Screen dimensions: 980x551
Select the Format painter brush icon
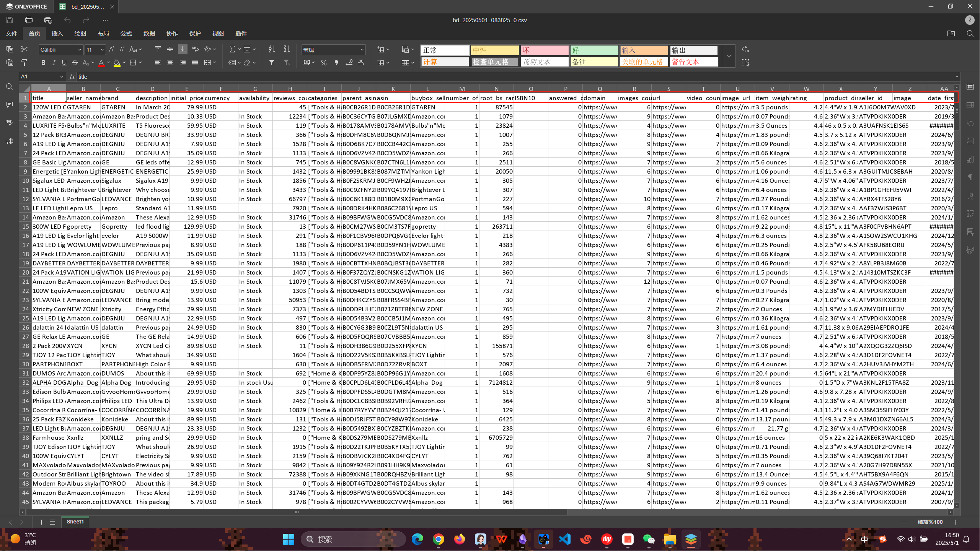24,63
